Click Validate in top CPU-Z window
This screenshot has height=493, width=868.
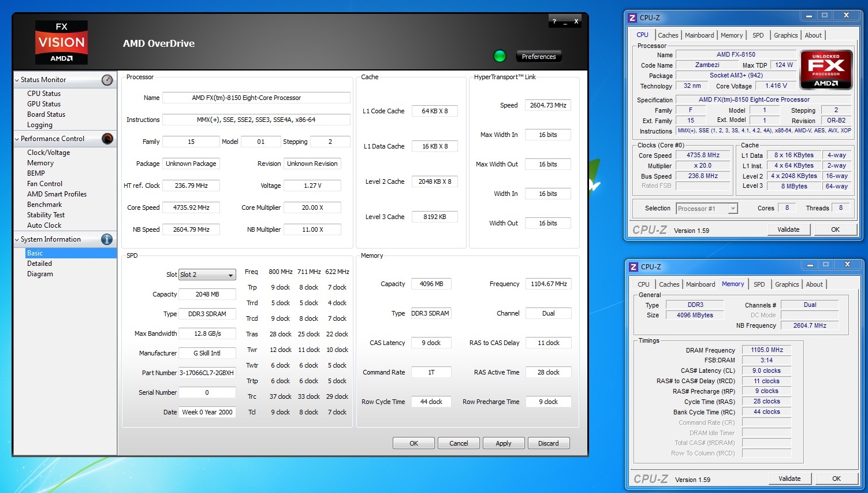[x=788, y=229]
